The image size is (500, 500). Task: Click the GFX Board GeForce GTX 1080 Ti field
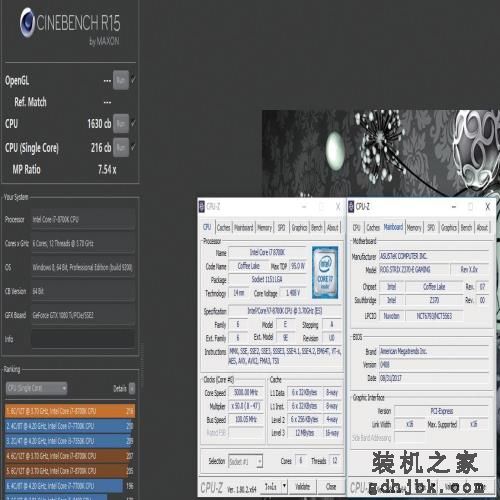coord(83,315)
